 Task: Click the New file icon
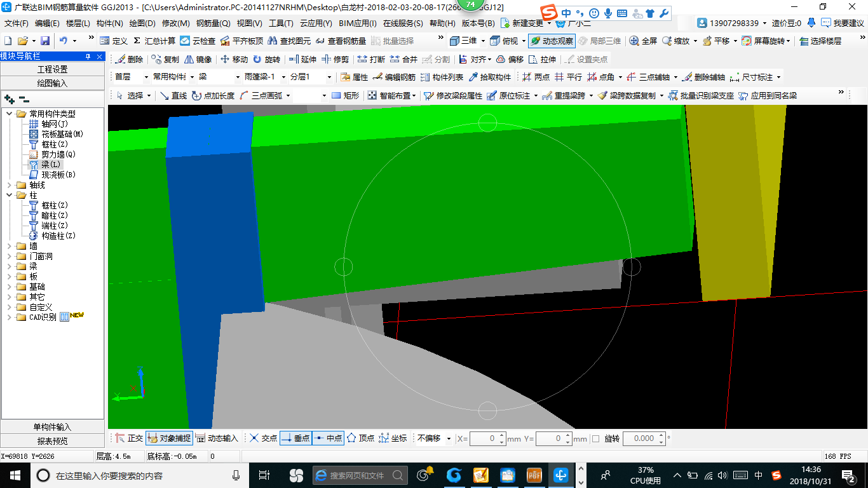[x=8, y=41]
